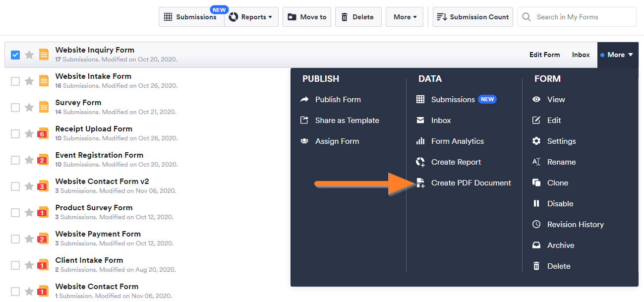Click the Edit Form link
Viewport: 644px width, 302px height.
(x=544, y=55)
